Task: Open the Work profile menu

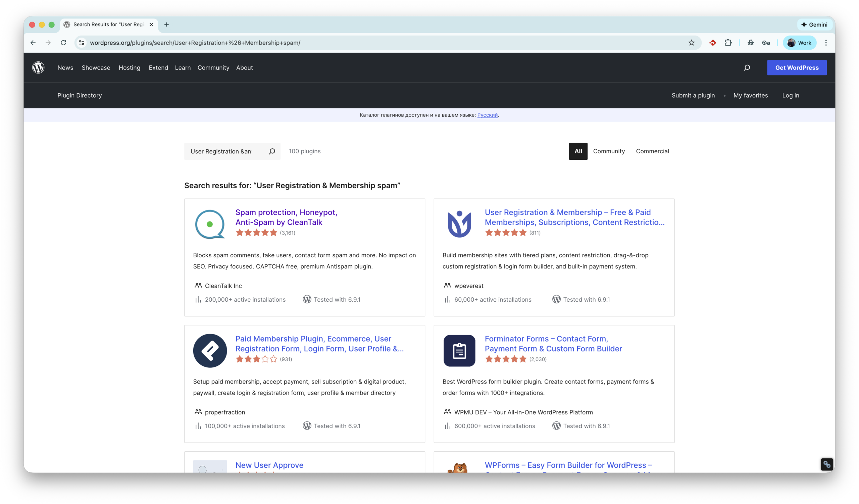Action: click(799, 43)
